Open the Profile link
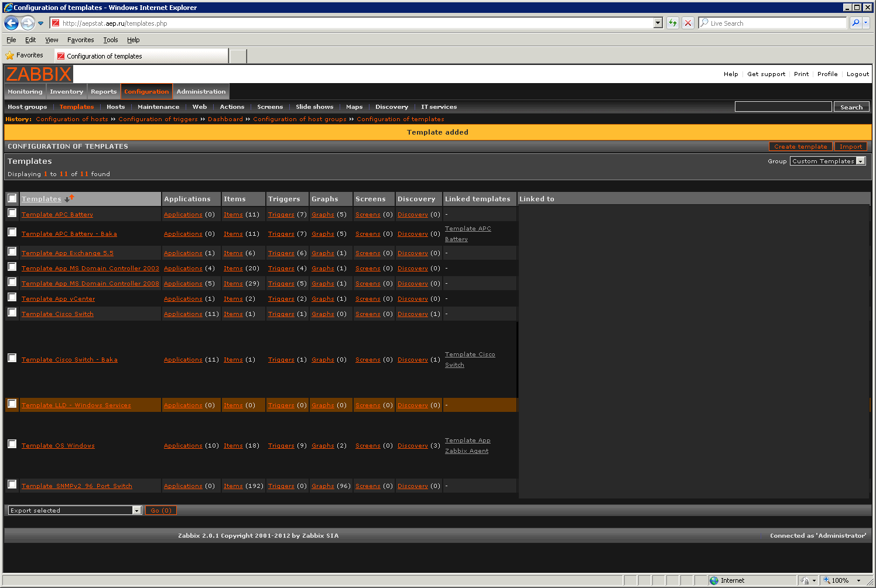Viewport: 876px width, 588px height. [827, 74]
